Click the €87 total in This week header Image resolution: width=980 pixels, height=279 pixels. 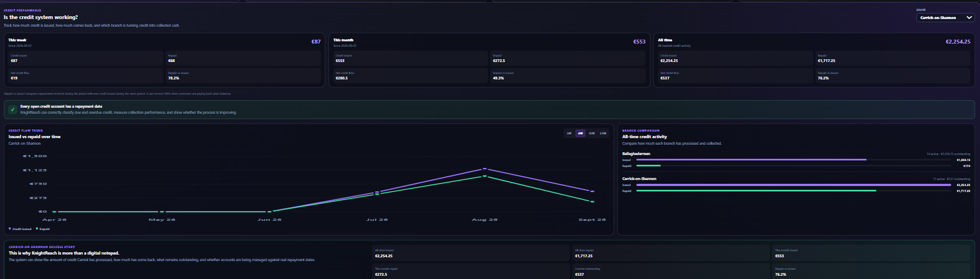tap(316, 41)
